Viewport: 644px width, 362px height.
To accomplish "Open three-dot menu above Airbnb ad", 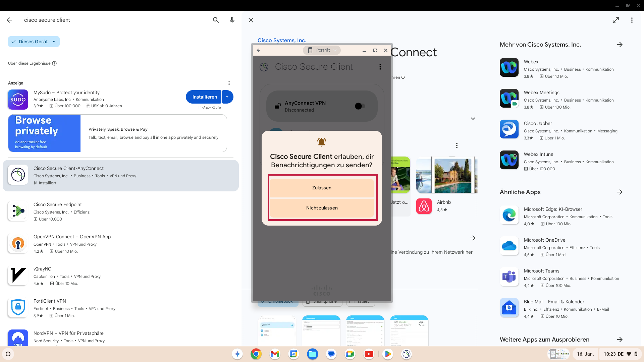I will (x=457, y=145).
